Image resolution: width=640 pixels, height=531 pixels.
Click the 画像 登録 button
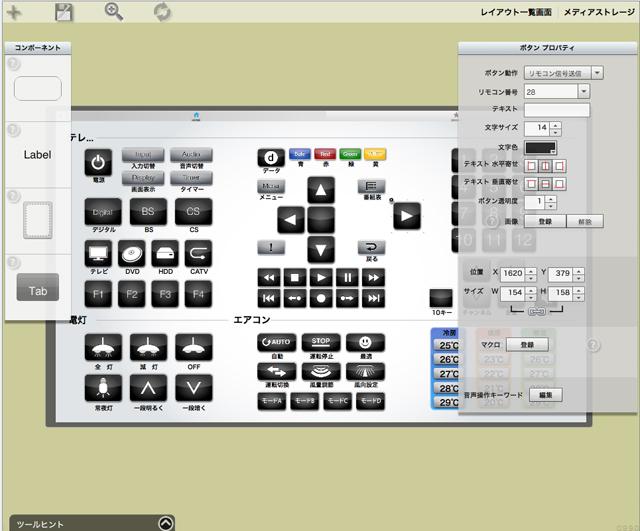(x=545, y=222)
